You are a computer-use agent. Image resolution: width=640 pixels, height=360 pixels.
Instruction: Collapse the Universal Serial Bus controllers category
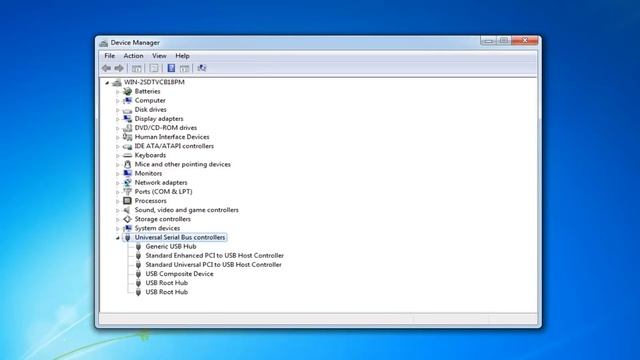pyautogui.click(x=118, y=238)
